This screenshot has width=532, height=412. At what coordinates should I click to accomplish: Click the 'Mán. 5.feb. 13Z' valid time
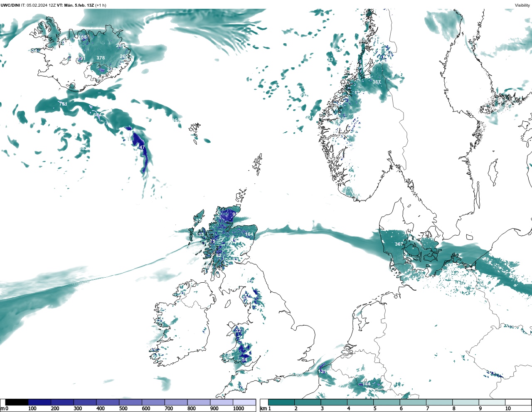click(79, 5)
